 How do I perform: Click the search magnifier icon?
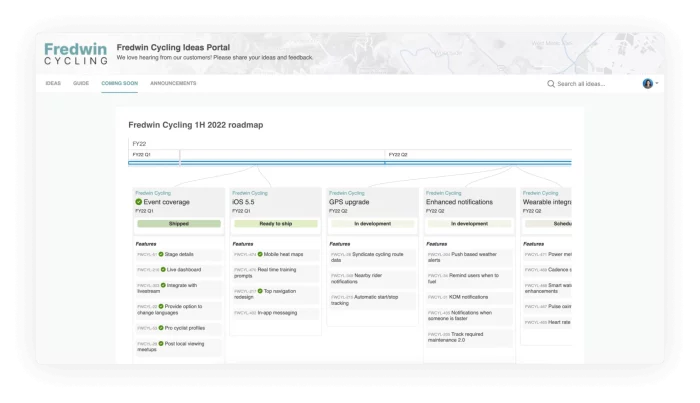tap(550, 84)
